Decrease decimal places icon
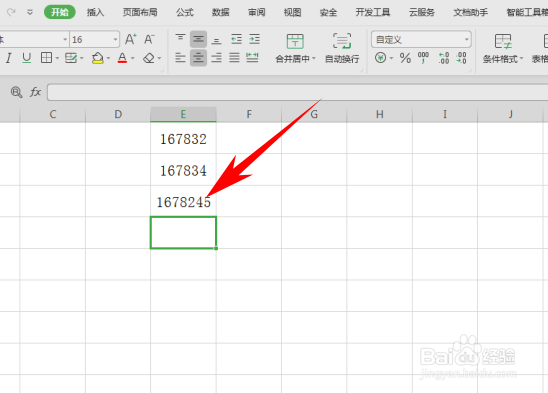This screenshot has height=393, width=548. (461, 58)
